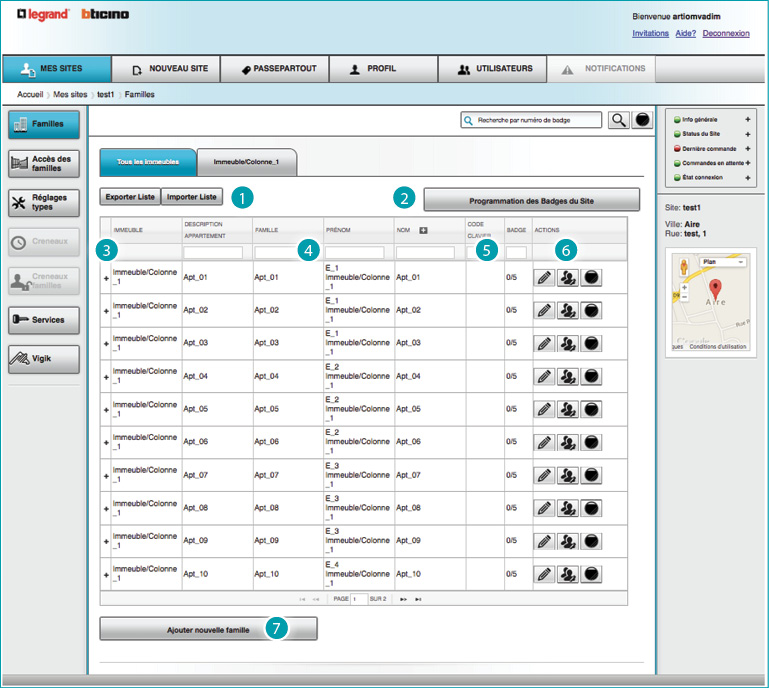
Task: Expand the Apt_01 row with plus sign
Action: [x=106, y=278]
